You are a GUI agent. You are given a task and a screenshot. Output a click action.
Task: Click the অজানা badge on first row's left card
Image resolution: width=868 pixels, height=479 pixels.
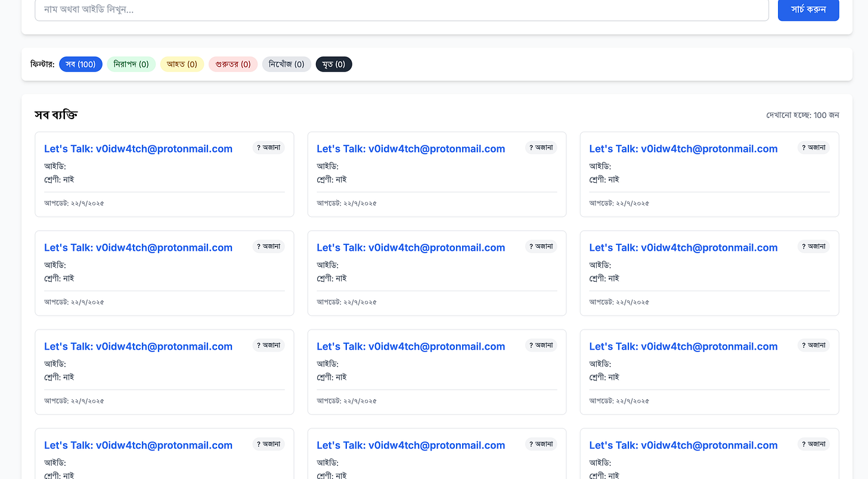[x=268, y=148]
